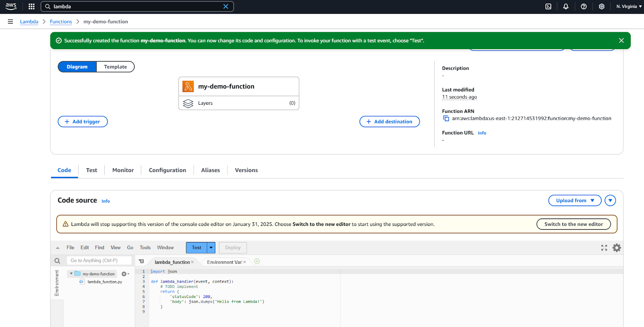Collapse the my-demo-function folder

[71, 274]
